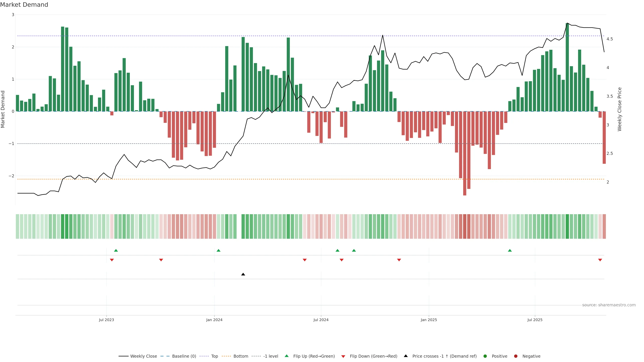Click black Price crosses -1 legend triangle
Image resolution: width=644 pixels, height=362 pixels.
coord(406,356)
